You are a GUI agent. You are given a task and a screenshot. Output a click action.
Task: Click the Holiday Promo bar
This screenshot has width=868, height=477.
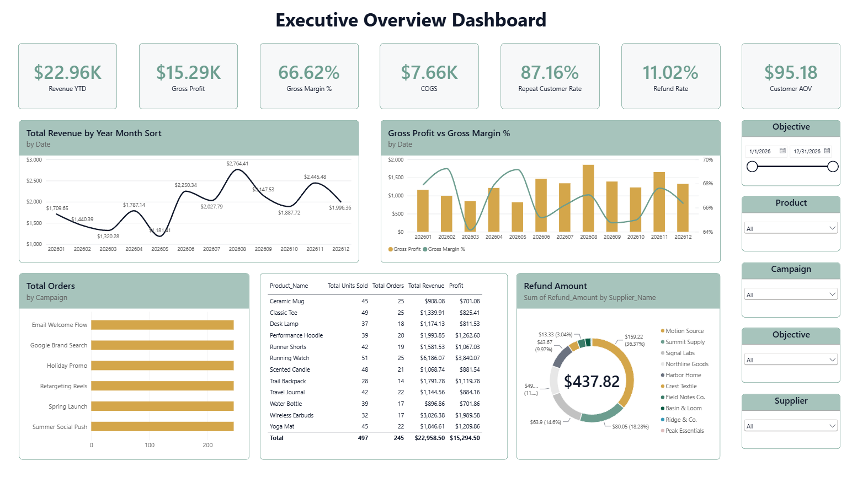click(163, 366)
